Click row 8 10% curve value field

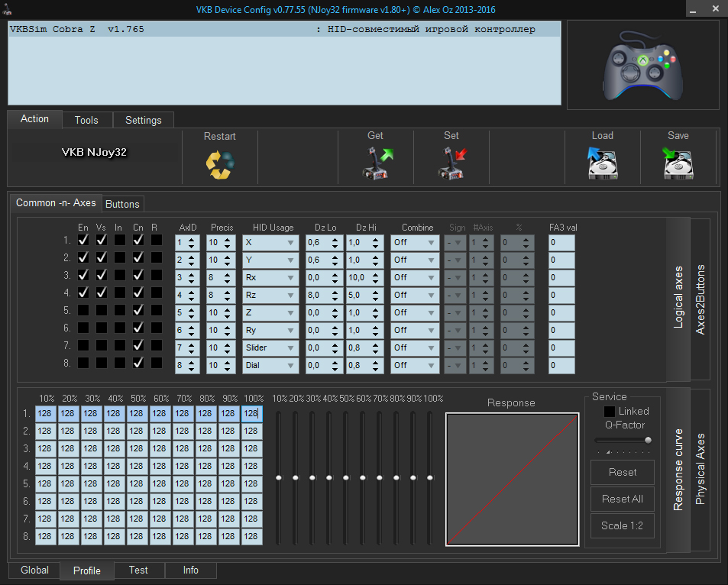pos(46,536)
